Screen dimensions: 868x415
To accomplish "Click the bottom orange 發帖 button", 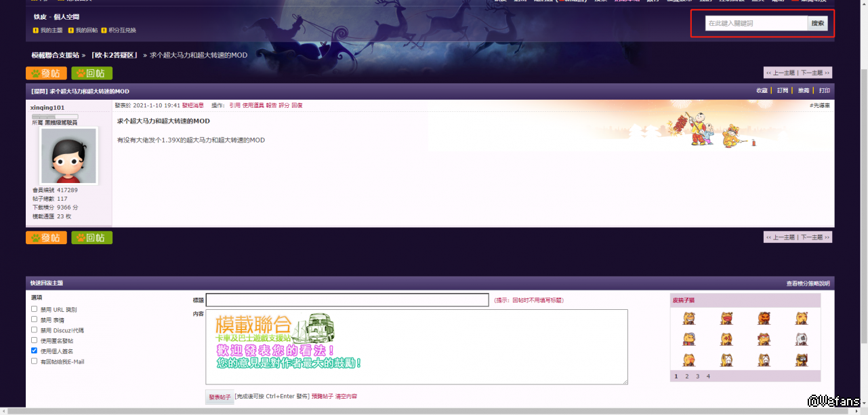I will pos(46,237).
